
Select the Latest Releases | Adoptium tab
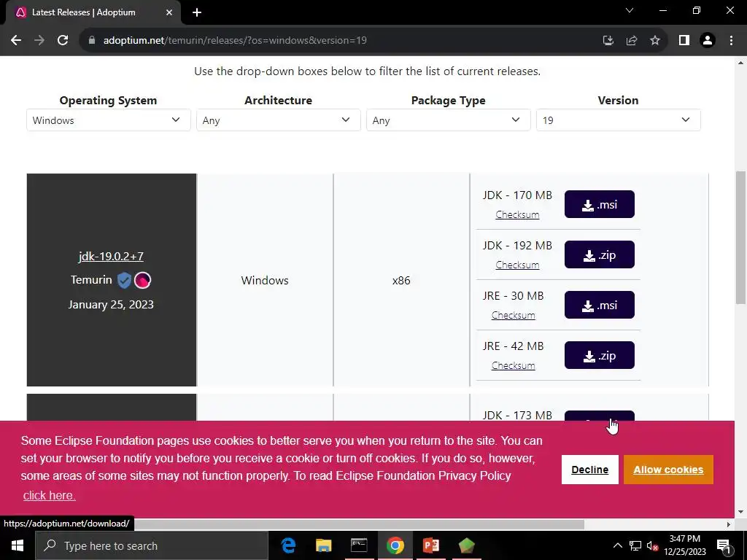[x=93, y=12]
